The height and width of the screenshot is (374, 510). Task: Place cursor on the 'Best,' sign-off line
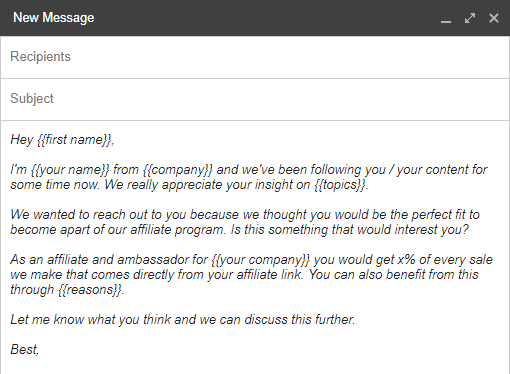coord(25,350)
